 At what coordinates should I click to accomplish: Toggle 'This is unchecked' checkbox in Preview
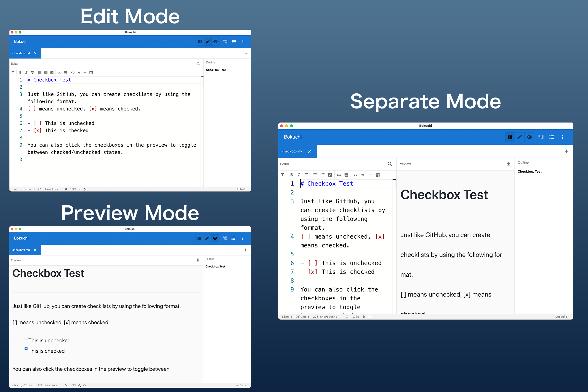tap(26, 338)
